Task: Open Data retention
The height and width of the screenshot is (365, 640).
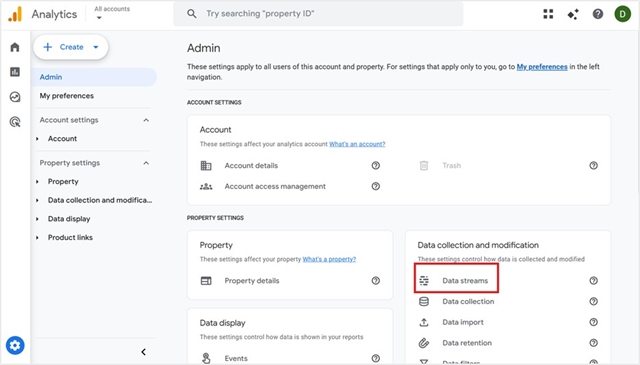Action: click(467, 343)
